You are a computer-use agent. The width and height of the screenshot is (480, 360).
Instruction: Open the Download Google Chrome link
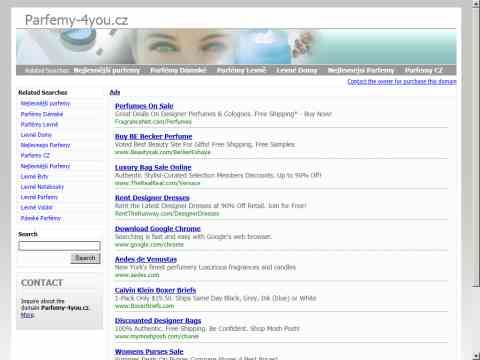pyautogui.click(x=158, y=229)
